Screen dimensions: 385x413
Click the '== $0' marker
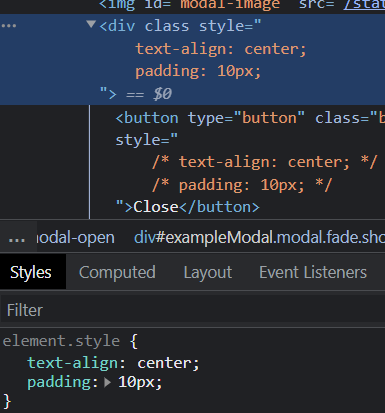149,94
